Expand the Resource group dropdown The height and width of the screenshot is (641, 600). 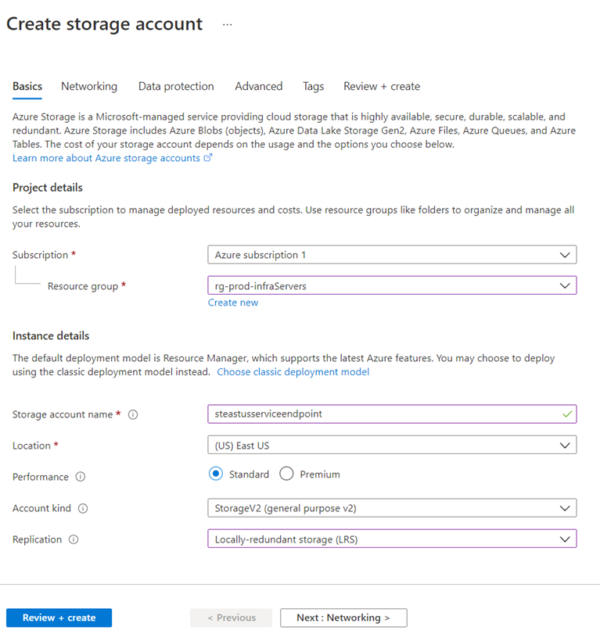[392, 286]
